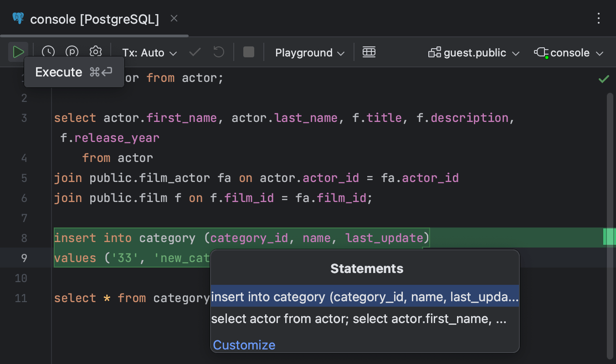Open the console settings gear
This screenshot has height=364, width=616.
(x=96, y=52)
